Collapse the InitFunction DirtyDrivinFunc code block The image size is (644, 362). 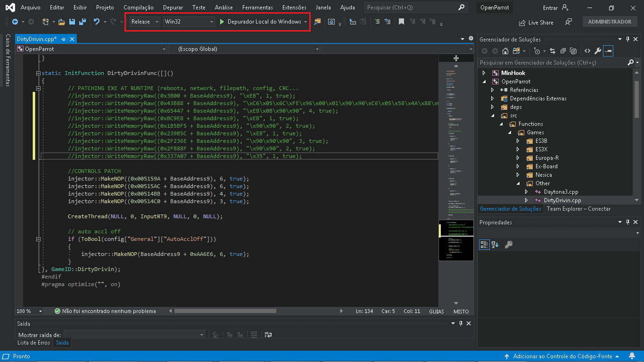(39, 73)
